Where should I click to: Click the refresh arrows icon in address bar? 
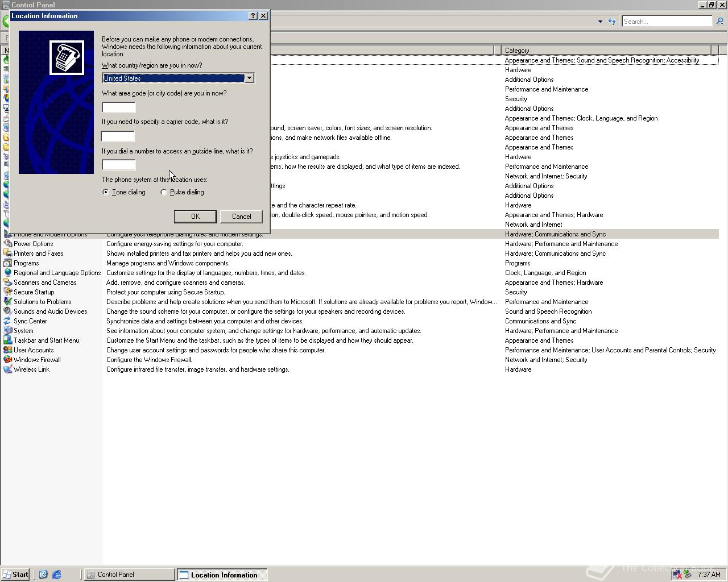pyautogui.click(x=612, y=21)
